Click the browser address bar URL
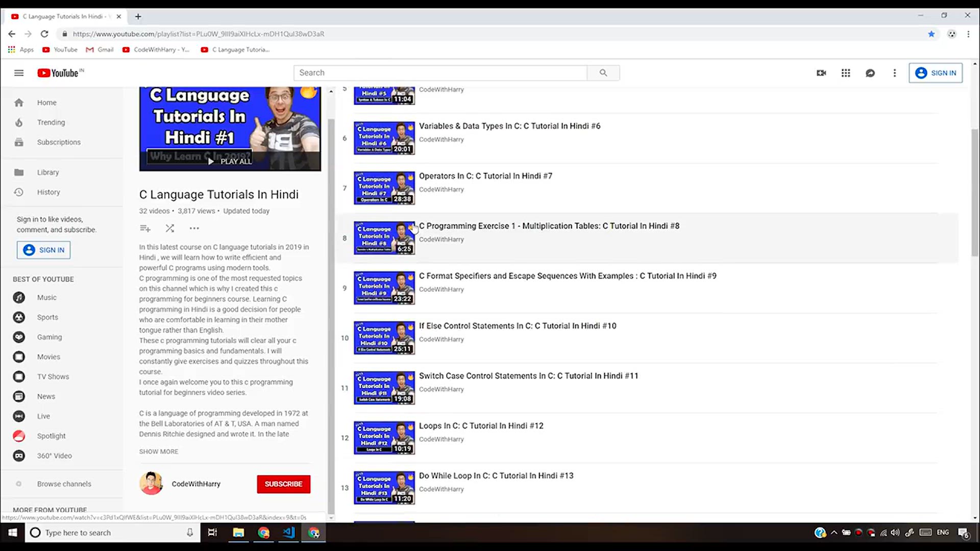This screenshot has width=980, height=551. tap(199, 34)
